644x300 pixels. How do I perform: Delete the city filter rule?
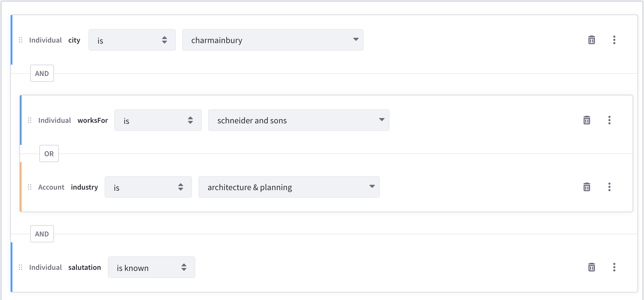click(x=591, y=40)
